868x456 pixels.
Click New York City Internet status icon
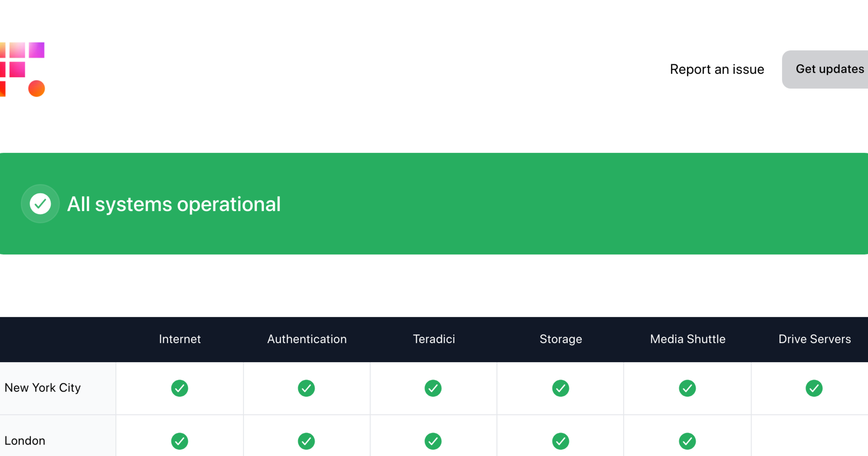(180, 388)
